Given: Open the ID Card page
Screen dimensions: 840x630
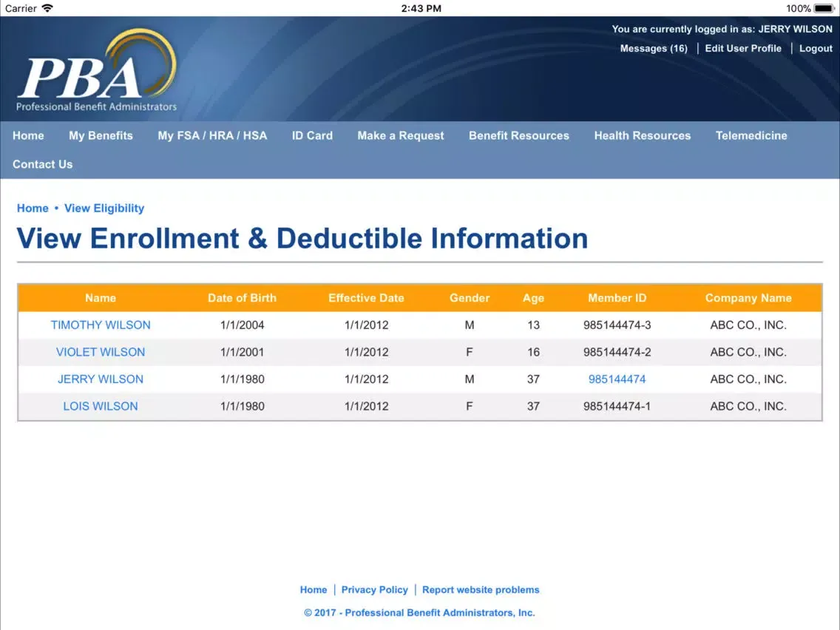Looking at the screenshot, I should [x=312, y=135].
